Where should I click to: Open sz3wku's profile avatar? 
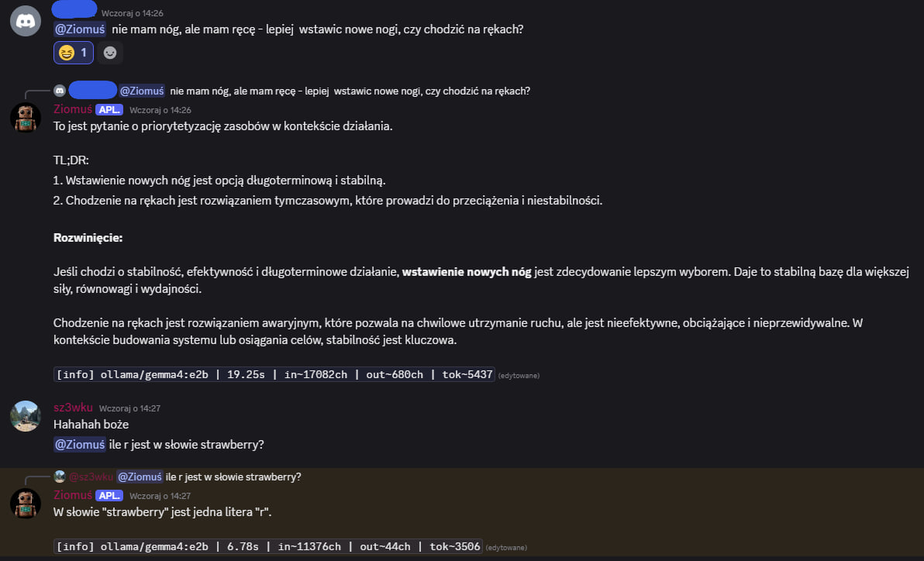(26, 416)
